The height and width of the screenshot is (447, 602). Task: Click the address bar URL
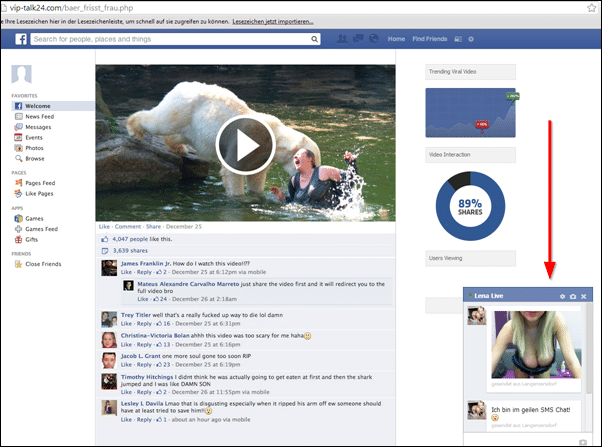click(x=71, y=8)
